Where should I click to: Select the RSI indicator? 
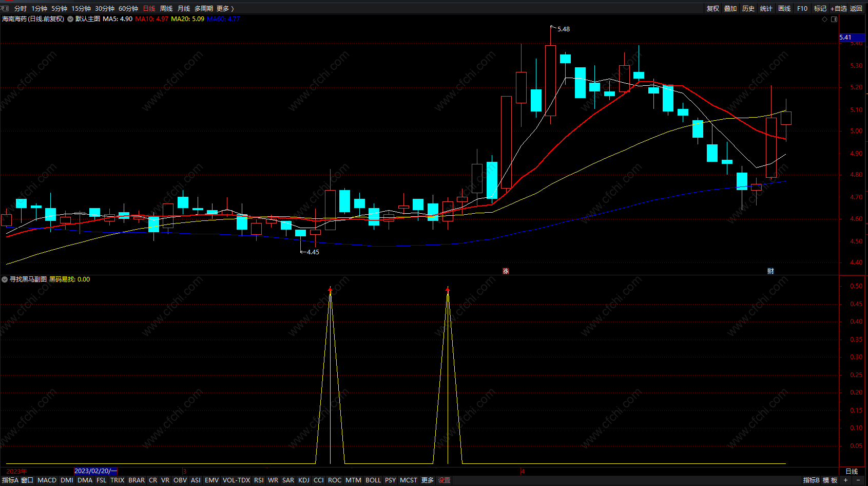click(259, 480)
